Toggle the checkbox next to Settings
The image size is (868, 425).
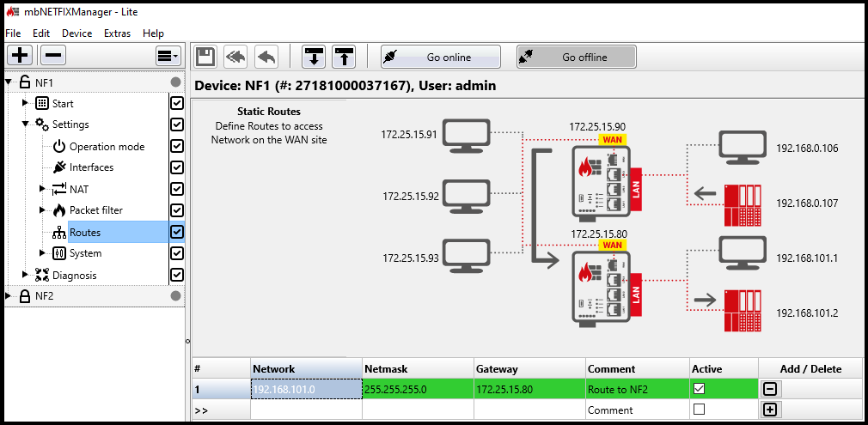coord(176,124)
